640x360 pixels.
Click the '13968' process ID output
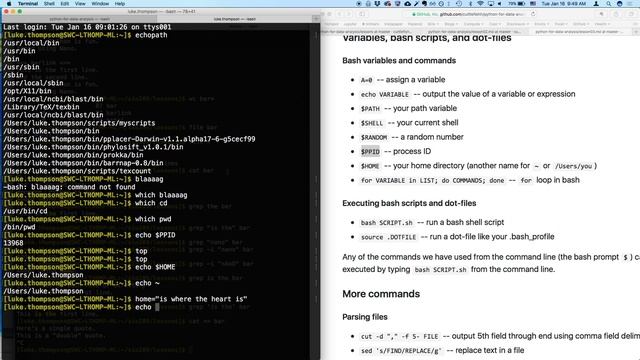pos(13,243)
